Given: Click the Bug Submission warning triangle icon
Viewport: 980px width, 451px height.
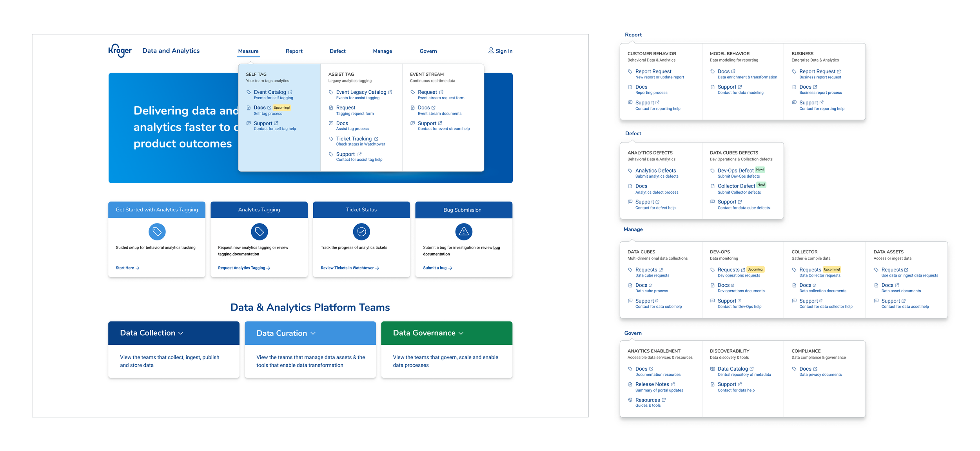Looking at the screenshot, I should tap(463, 232).
